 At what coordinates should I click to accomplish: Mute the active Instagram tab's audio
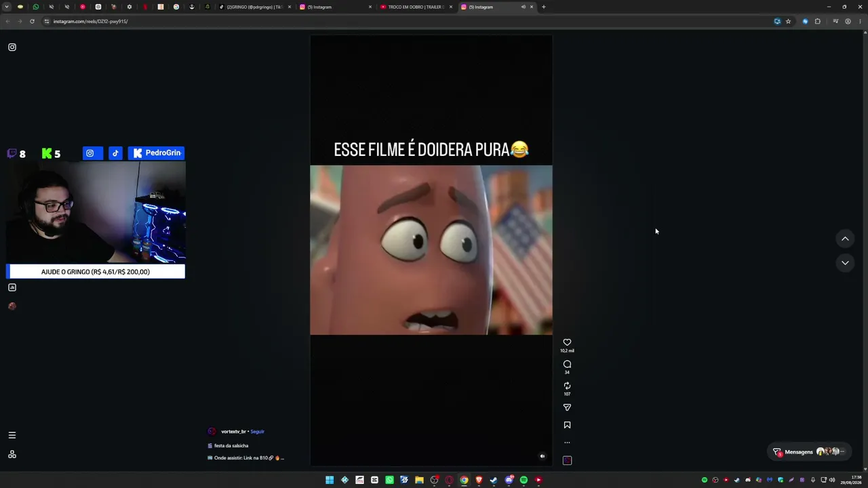point(523,7)
